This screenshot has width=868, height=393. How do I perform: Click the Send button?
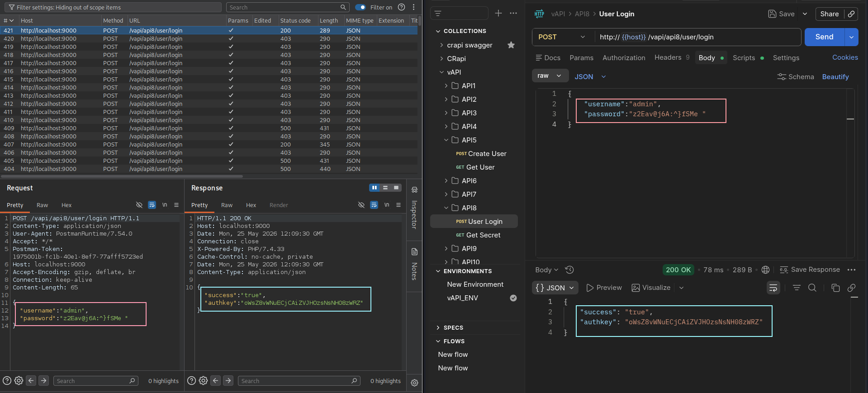point(824,37)
